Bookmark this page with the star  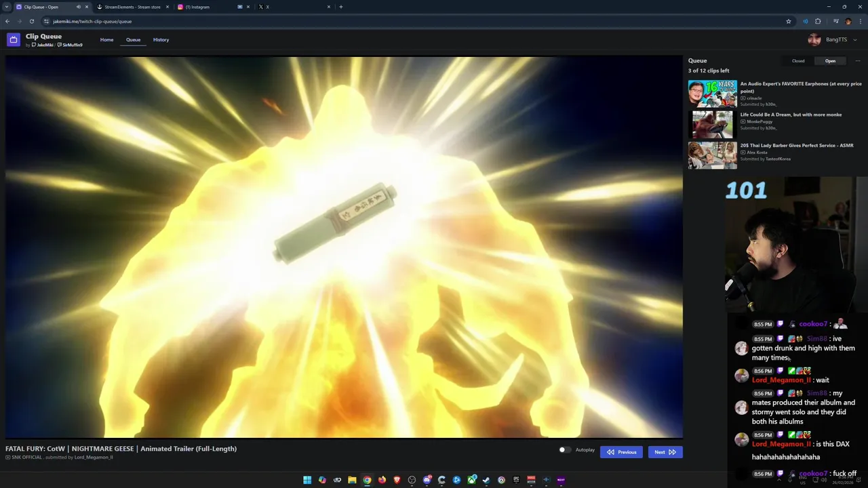(x=789, y=21)
